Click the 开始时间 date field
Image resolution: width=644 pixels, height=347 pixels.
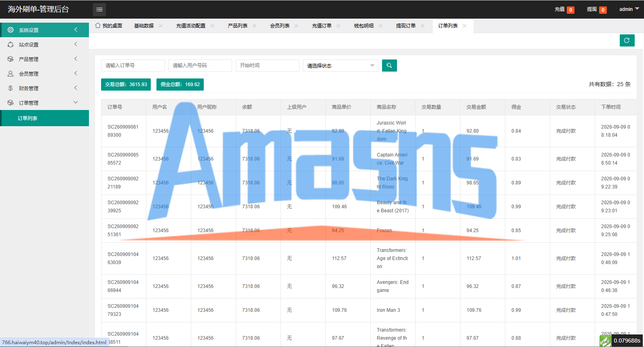[x=268, y=66]
